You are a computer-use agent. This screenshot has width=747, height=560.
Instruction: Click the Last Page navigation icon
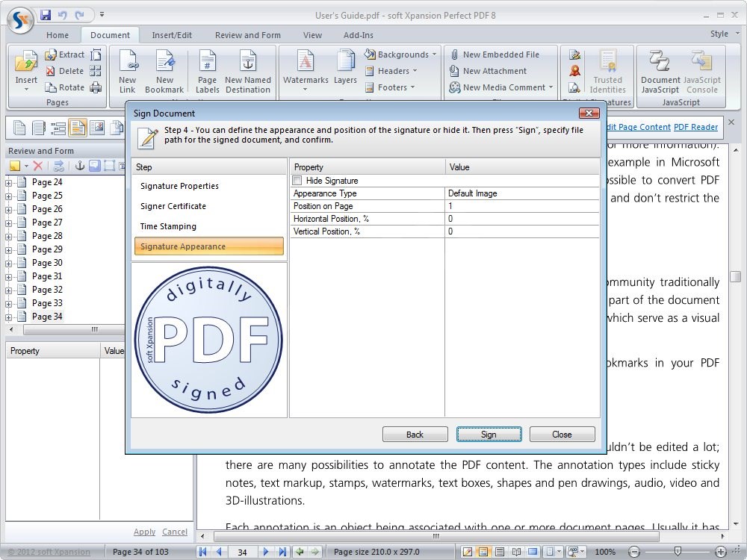click(282, 552)
